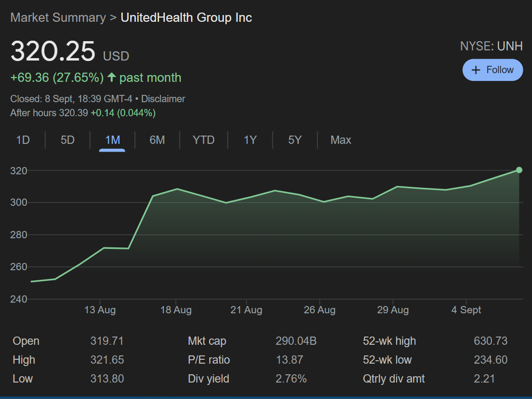Click the 240 y-axis label

[19, 299]
